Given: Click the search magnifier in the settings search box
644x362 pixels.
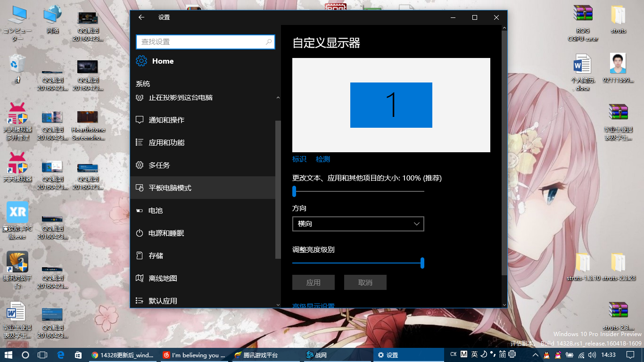Looking at the screenshot, I should point(269,42).
